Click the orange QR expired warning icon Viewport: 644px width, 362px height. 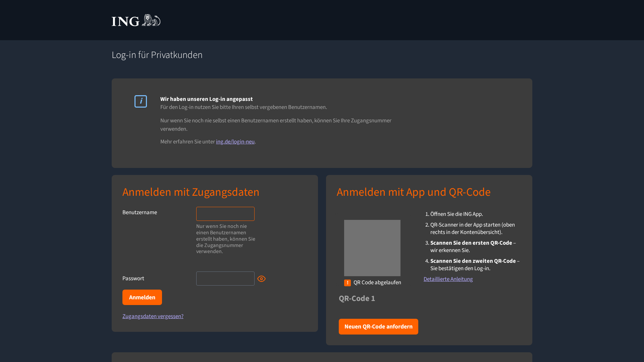coord(347,283)
